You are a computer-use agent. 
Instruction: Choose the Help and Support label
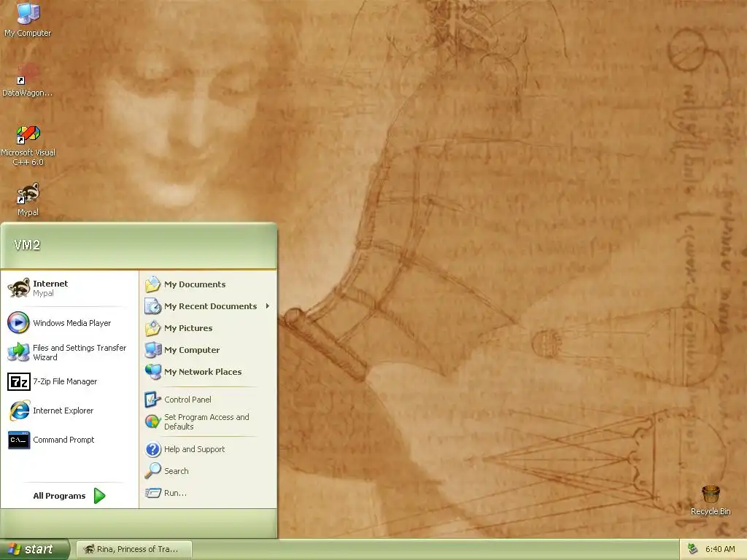pos(194,449)
